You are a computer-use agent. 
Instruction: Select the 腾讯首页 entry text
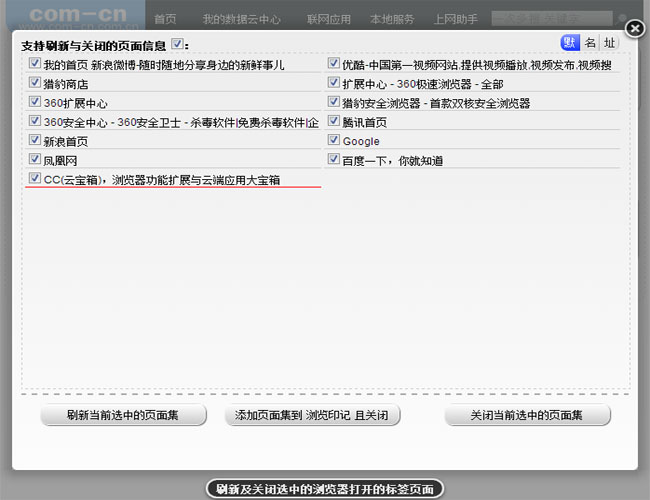tap(364, 122)
